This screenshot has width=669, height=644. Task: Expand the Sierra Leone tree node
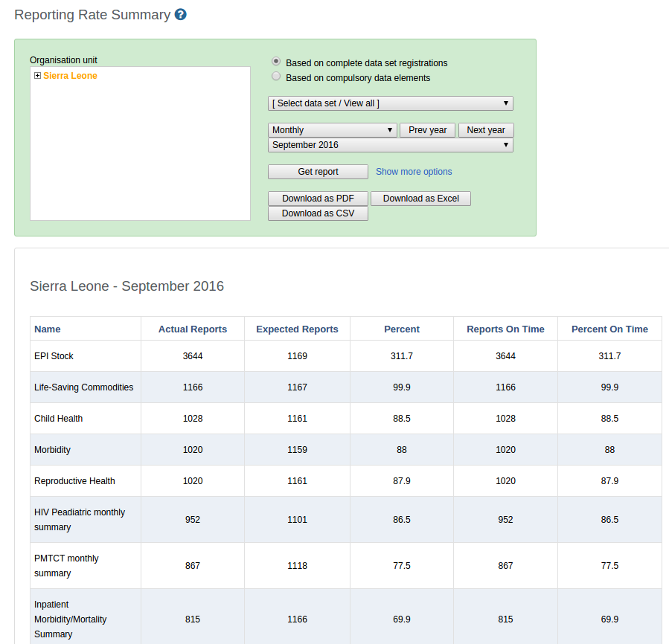(37, 76)
